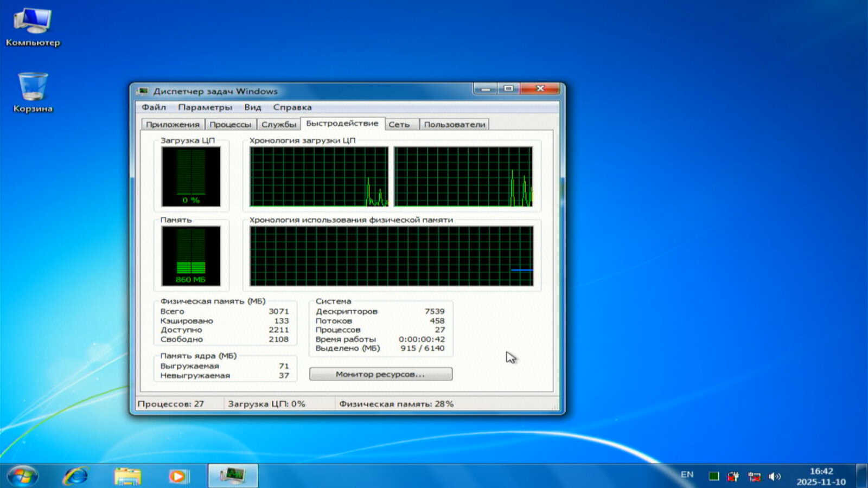Viewport: 868px width, 488px height.
Task: Launch Windows Media Player from the taskbar
Action: (x=178, y=476)
